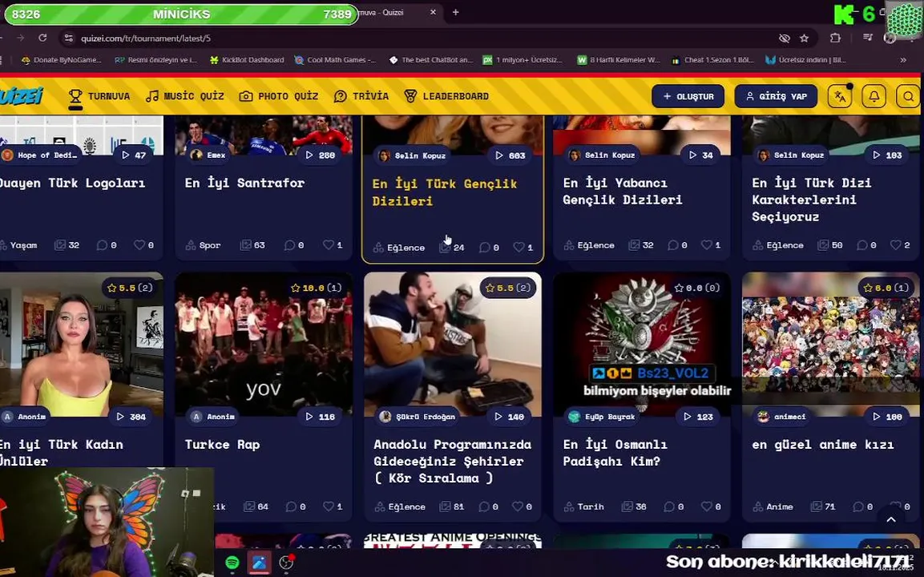Open comments on Turkce Rap quiz
The height and width of the screenshot is (577, 924).
[x=295, y=506]
